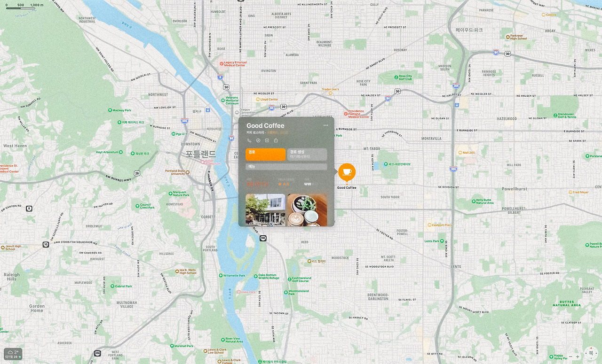Click the Glendoveer Golf & Tennis marker
Screen dimensions: 602x364
tap(555, 115)
